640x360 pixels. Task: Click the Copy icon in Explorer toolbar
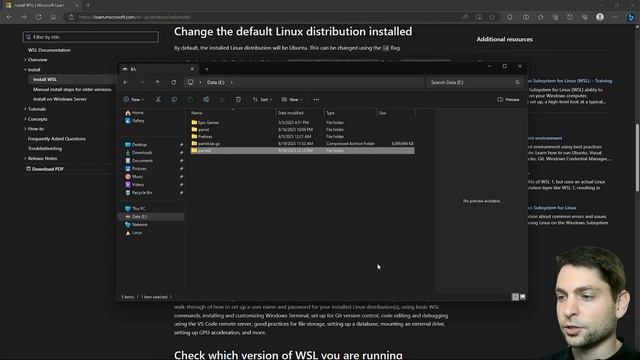(x=174, y=100)
